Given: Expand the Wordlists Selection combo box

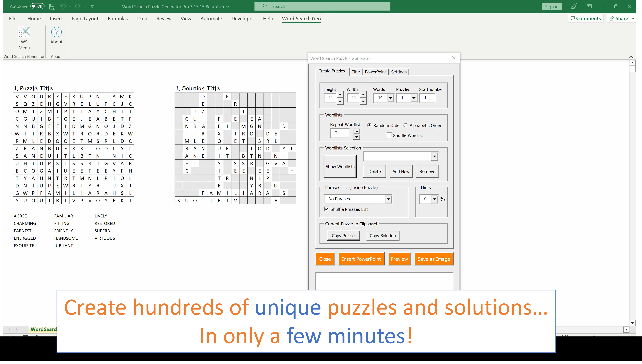Looking at the screenshot, I should 434,156.
